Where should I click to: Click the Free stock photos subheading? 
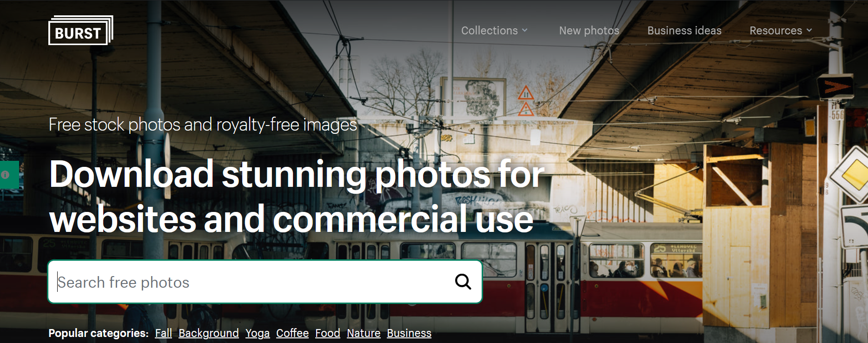click(203, 125)
